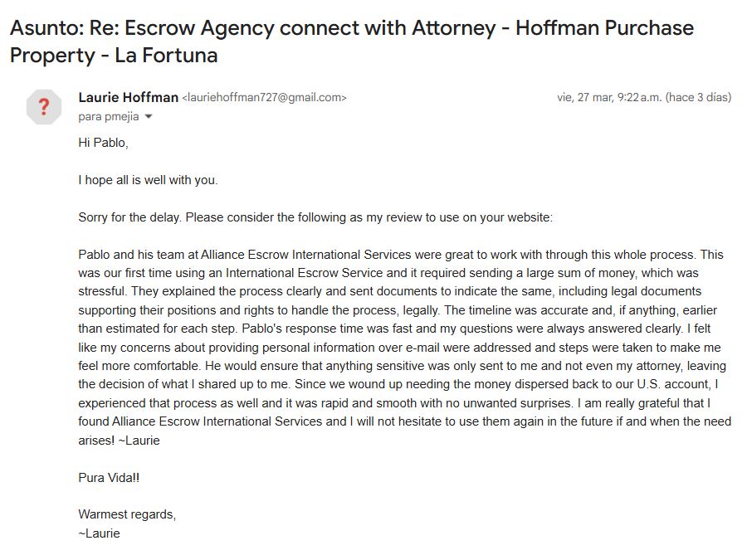The height and width of the screenshot is (560, 747).
Task: Click "Hoffman Purchase" in the subject line
Action: [604, 27]
